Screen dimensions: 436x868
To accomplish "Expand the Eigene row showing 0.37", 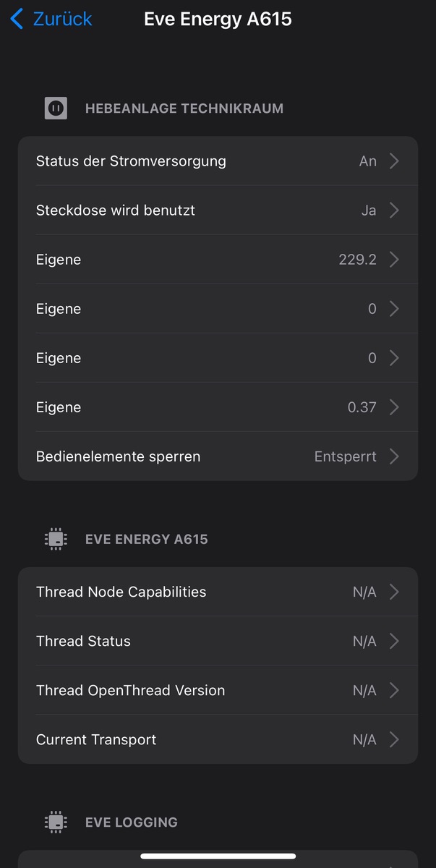I will pyautogui.click(x=217, y=407).
